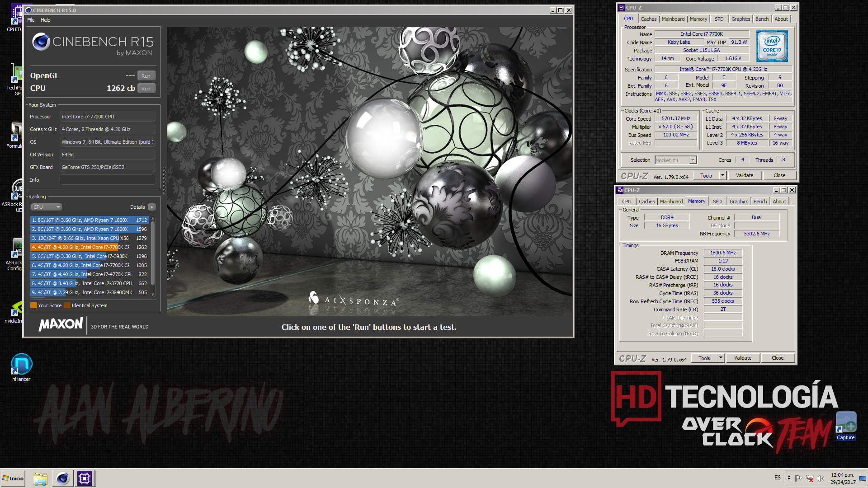Expand Tools dropdown arrow in bottom CPU-Z
Image resolution: width=868 pixels, height=488 pixels.
tap(721, 358)
